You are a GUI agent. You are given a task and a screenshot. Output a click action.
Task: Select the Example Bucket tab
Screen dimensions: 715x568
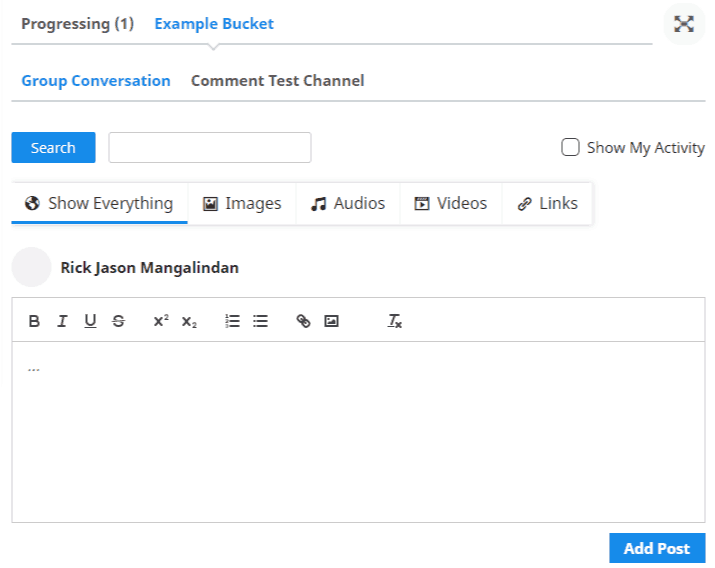[x=214, y=24]
